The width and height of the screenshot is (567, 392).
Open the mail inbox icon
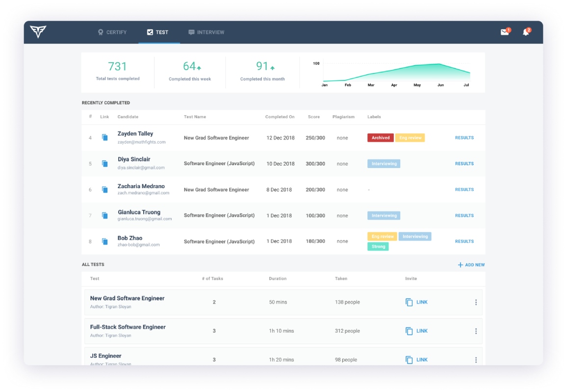[x=505, y=32]
